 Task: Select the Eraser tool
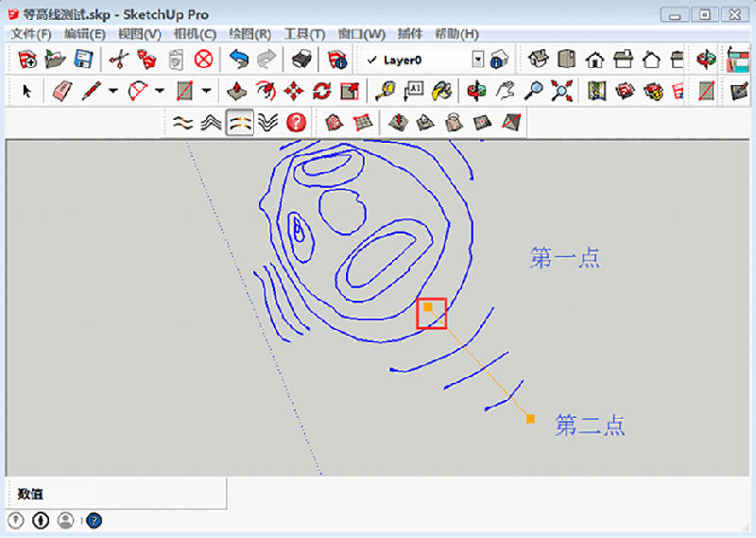pyautogui.click(x=62, y=91)
